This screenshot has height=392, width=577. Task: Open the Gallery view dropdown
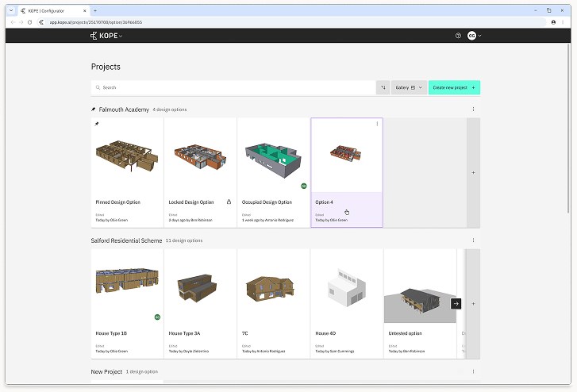pyautogui.click(x=409, y=87)
